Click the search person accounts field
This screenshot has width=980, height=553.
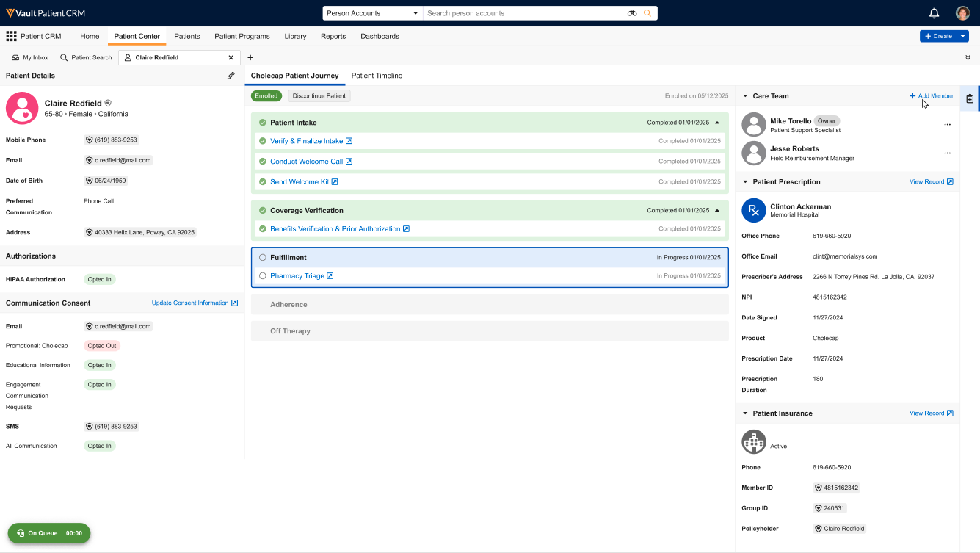[524, 13]
